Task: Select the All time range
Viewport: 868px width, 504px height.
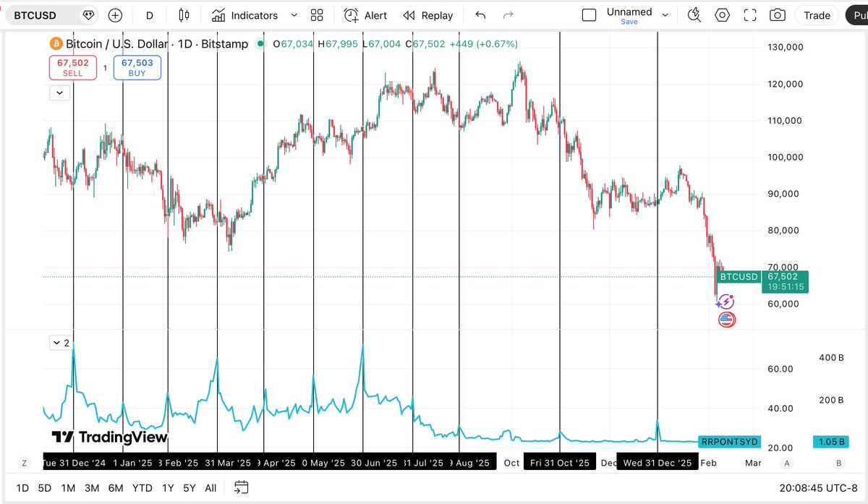Action: [210, 488]
